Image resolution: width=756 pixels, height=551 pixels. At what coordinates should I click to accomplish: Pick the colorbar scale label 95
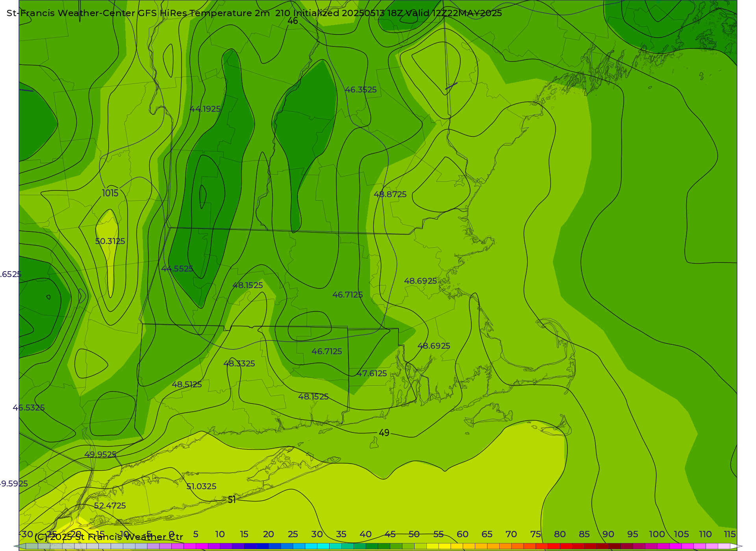click(633, 534)
